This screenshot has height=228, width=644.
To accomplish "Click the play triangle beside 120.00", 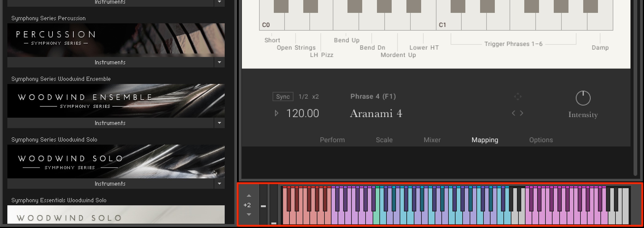I will tap(276, 113).
